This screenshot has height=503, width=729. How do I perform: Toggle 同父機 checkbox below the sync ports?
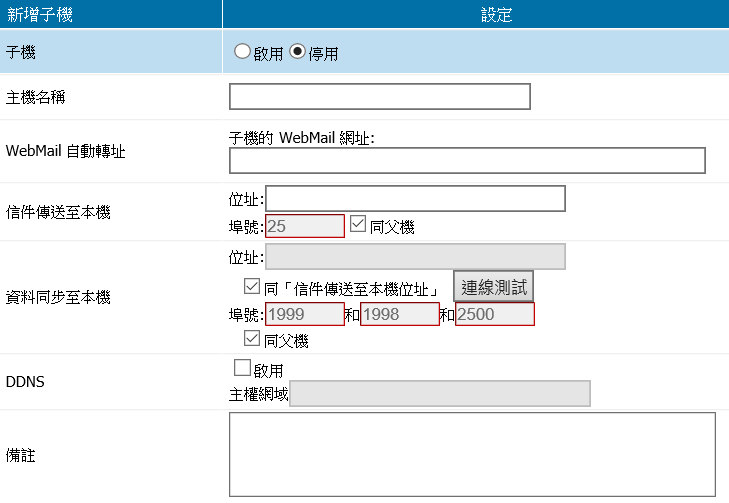pos(238,340)
